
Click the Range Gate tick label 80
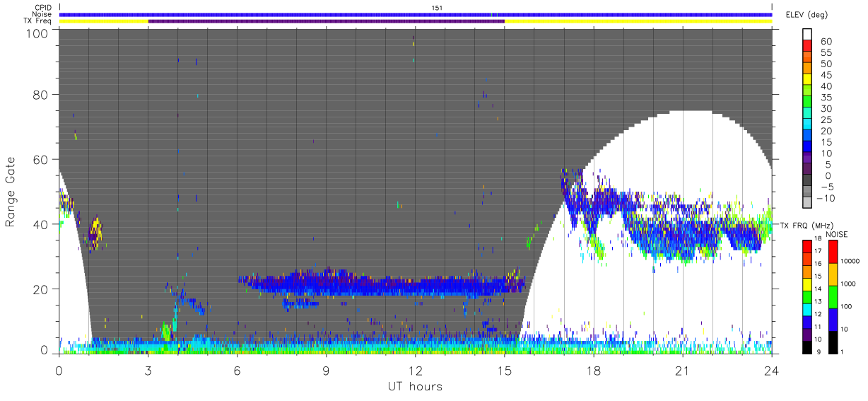point(41,94)
